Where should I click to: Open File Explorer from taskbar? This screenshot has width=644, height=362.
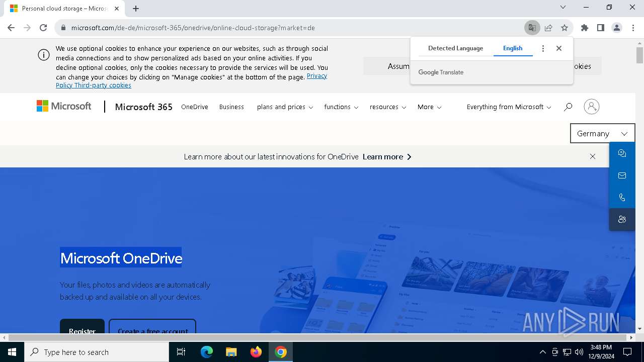(231, 352)
